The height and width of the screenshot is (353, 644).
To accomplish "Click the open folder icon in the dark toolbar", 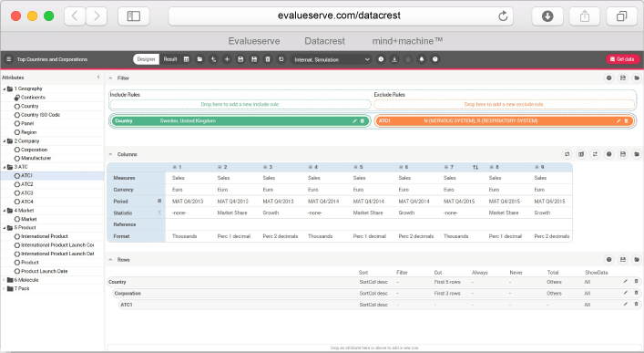I will (199, 59).
